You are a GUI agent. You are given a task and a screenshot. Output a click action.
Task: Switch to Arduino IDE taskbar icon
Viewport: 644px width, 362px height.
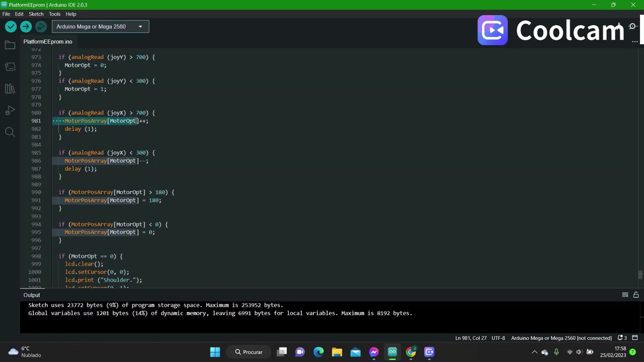[392, 352]
